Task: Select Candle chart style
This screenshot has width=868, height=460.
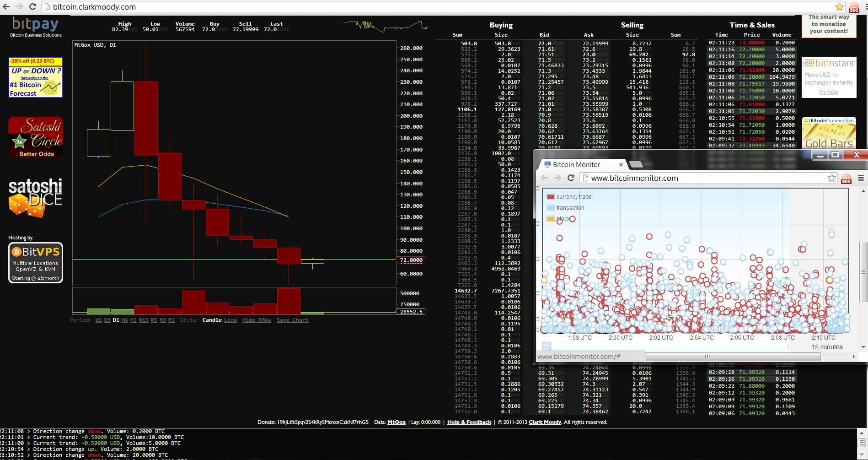Action: [212, 320]
